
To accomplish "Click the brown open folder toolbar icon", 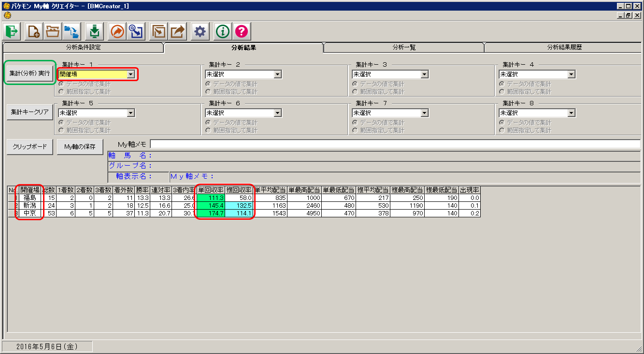I will [52, 32].
